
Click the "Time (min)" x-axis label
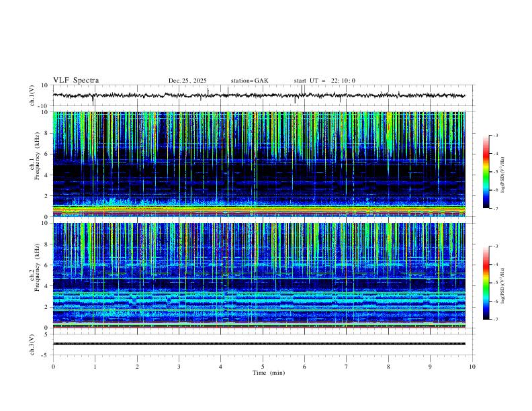[269, 373]
